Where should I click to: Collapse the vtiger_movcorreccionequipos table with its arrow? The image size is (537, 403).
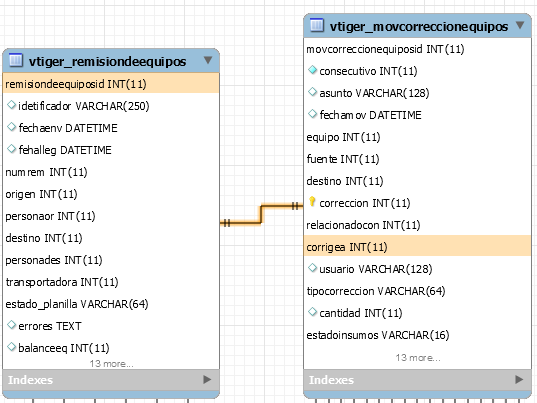(520, 25)
